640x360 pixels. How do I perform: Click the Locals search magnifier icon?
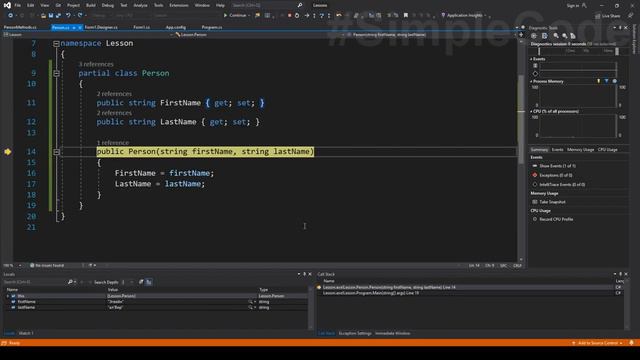pyautogui.click(x=70, y=282)
